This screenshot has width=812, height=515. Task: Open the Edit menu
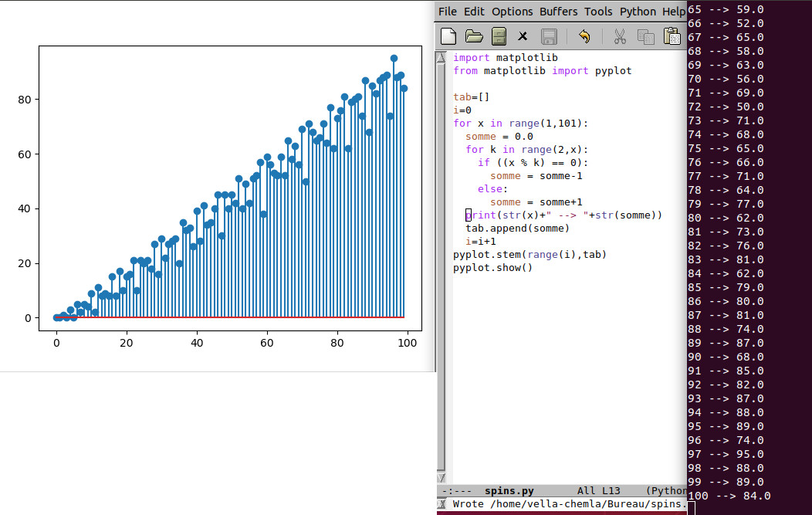pos(474,12)
